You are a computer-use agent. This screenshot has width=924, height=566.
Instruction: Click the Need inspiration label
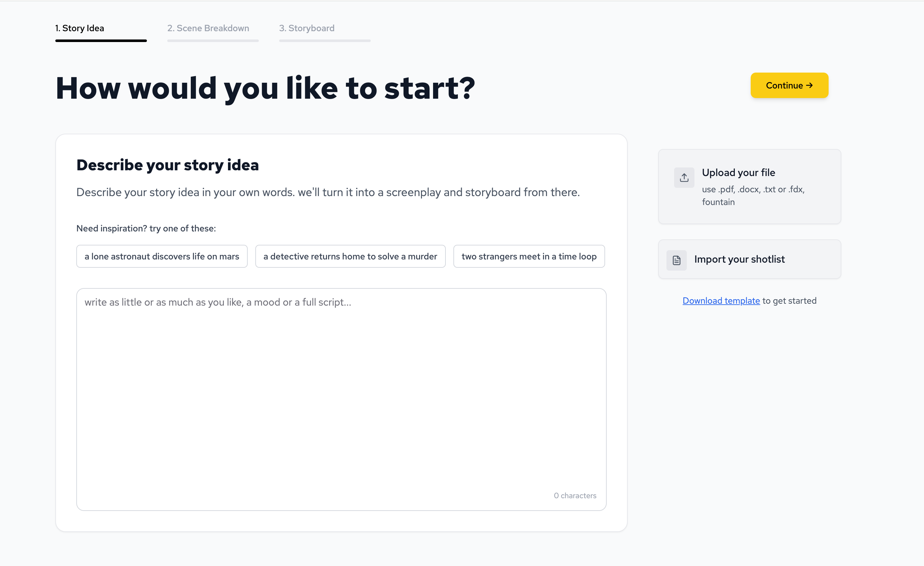click(x=146, y=228)
